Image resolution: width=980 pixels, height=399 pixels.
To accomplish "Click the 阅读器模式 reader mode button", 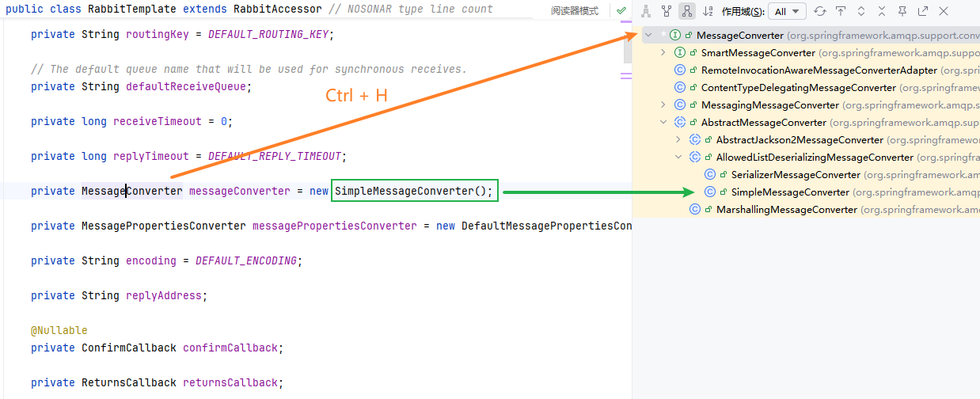I will tap(575, 11).
